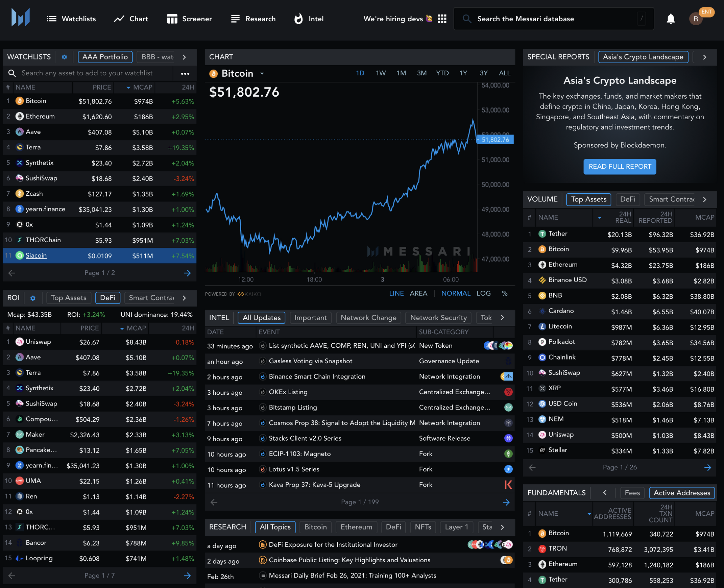724x588 pixels.
Task: Set chart scale to LOG
Action: (x=483, y=293)
